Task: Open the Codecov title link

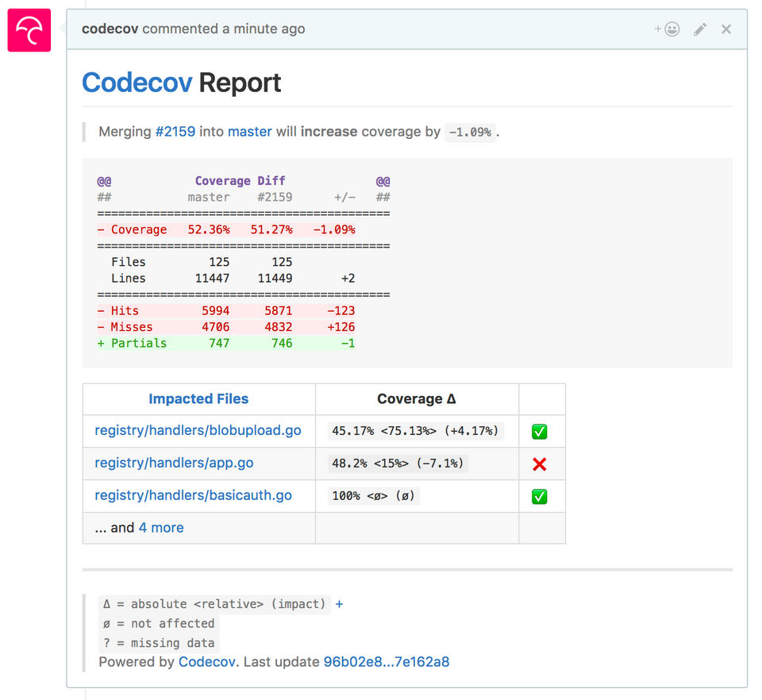Action: (x=137, y=83)
